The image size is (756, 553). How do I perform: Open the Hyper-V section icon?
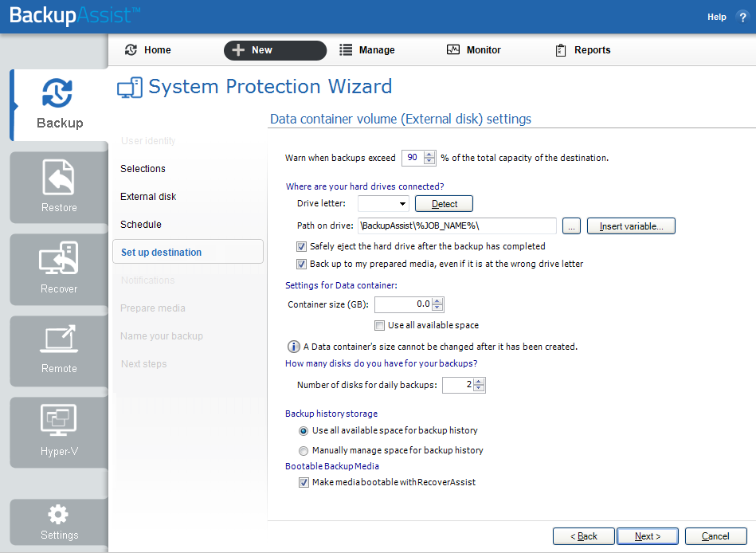coord(59,420)
